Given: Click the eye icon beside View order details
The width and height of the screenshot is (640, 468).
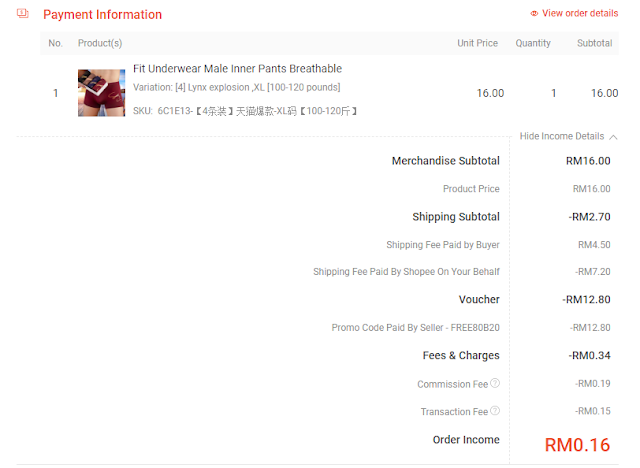Looking at the screenshot, I should (534, 13).
